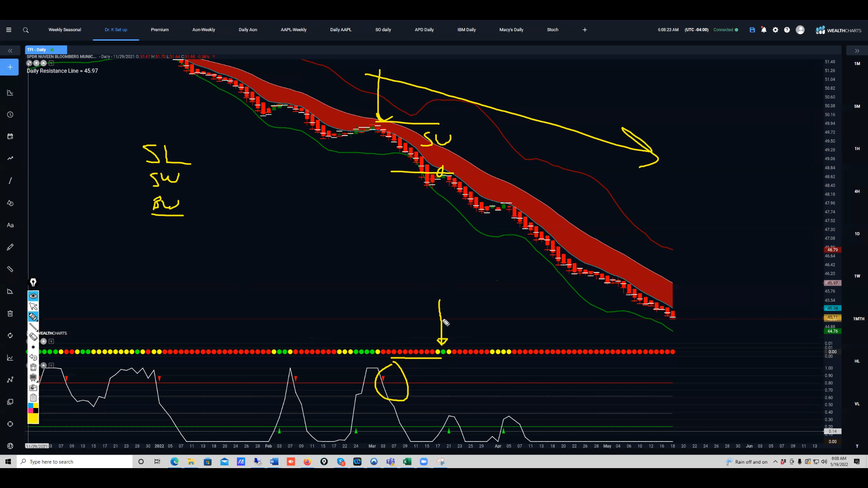868x488 pixels.
Task: Open the hamburger main menu
Action: (x=9, y=30)
